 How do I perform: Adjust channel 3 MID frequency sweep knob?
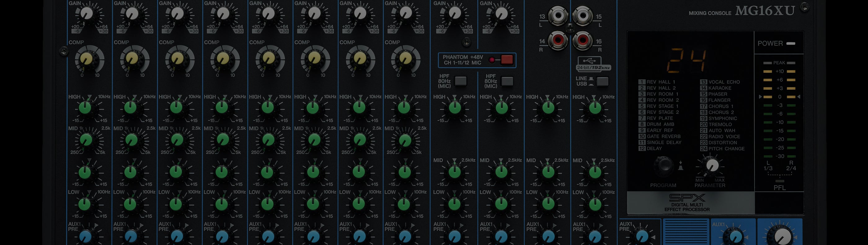(177, 140)
